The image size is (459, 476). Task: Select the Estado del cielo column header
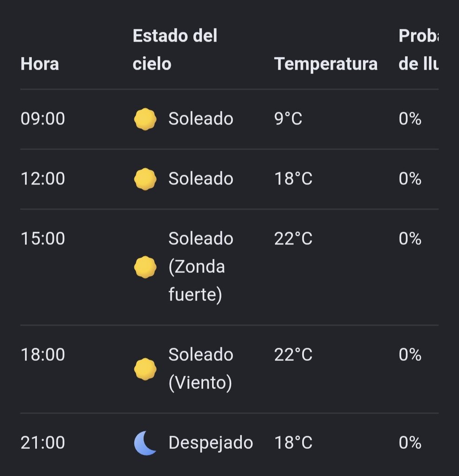(x=175, y=50)
